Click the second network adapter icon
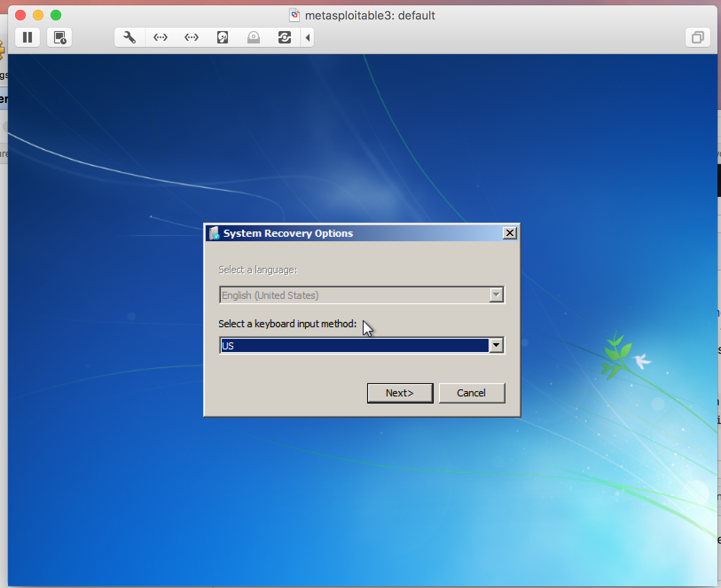 pos(192,37)
